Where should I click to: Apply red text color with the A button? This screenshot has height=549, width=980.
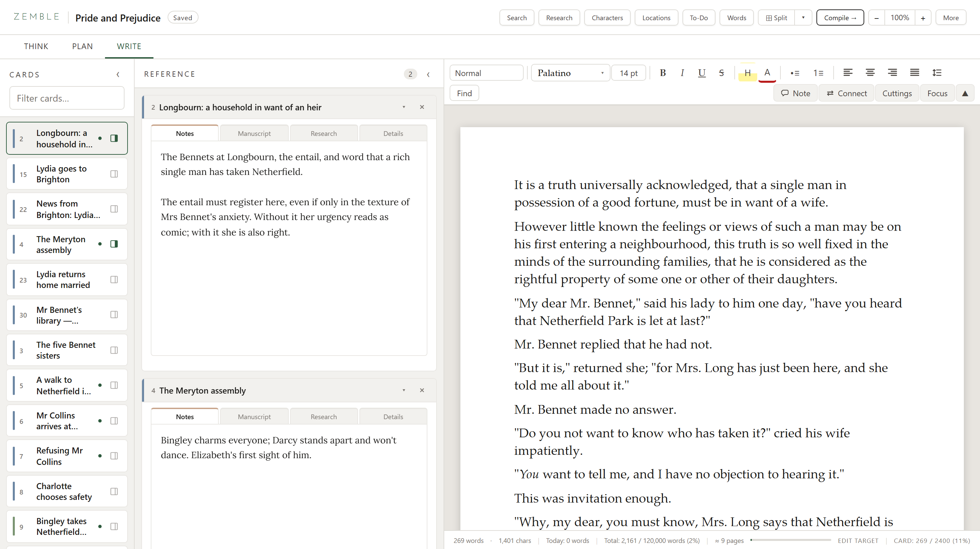(x=767, y=73)
